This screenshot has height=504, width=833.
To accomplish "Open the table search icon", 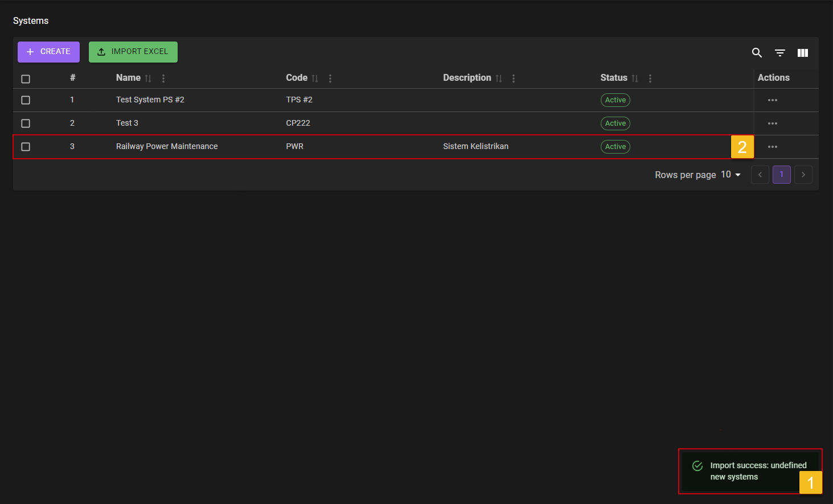I will coord(757,53).
